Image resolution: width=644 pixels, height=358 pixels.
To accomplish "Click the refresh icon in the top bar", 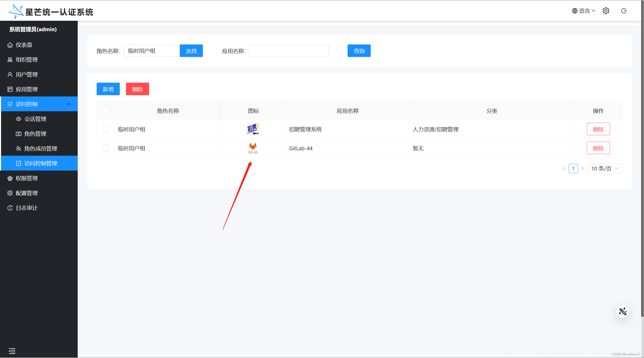I will (624, 11).
